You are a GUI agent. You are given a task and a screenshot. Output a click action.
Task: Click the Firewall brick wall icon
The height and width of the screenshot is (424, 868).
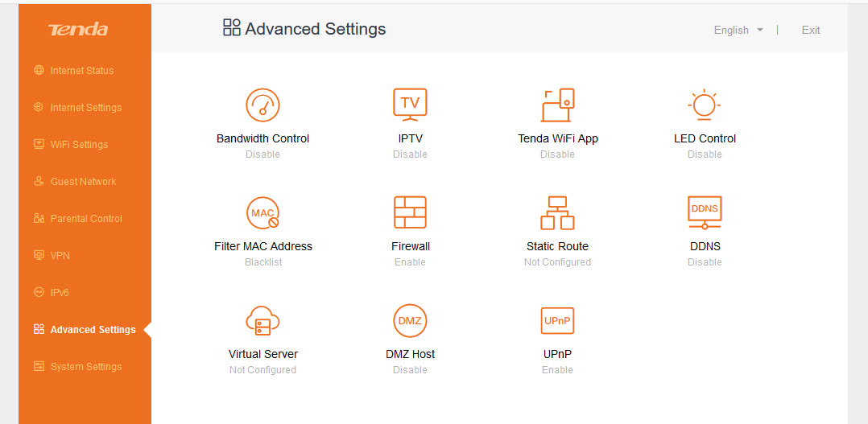tap(410, 213)
